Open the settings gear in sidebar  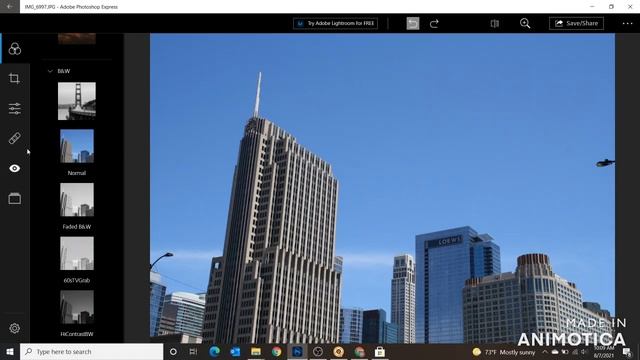click(x=15, y=328)
